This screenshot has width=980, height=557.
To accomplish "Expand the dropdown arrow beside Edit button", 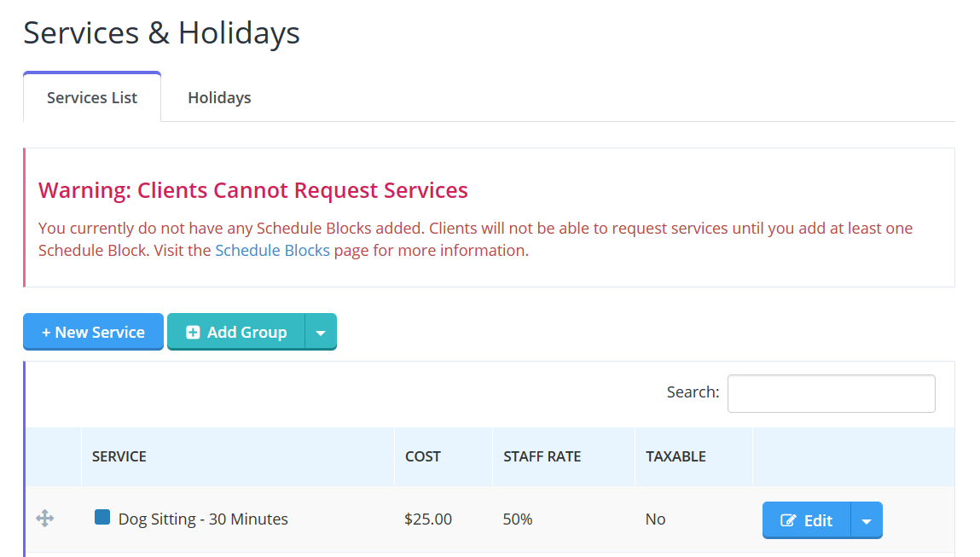I will 867,520.
